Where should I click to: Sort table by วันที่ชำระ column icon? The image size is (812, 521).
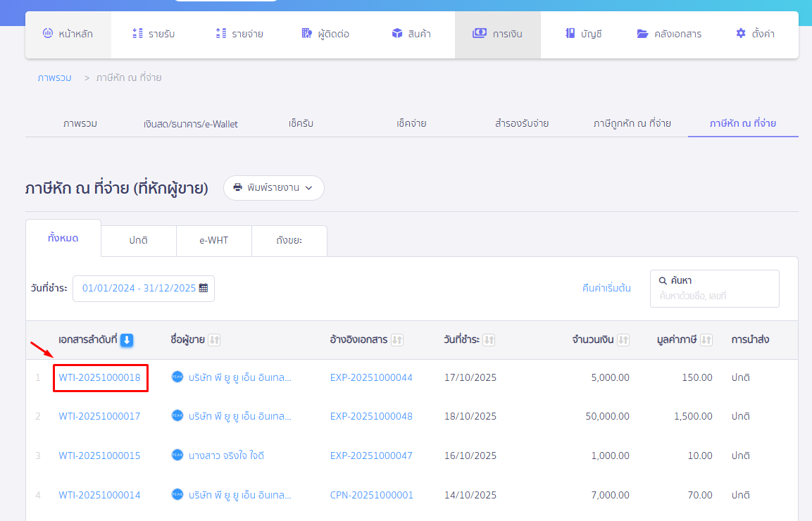(489, 340)
